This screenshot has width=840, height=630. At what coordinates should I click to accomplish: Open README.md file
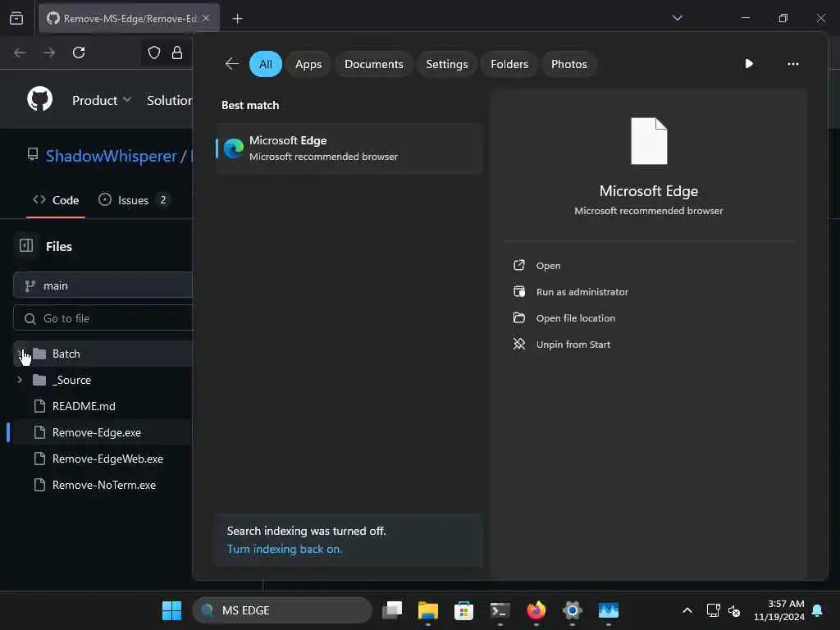click(x=84, y=406)
